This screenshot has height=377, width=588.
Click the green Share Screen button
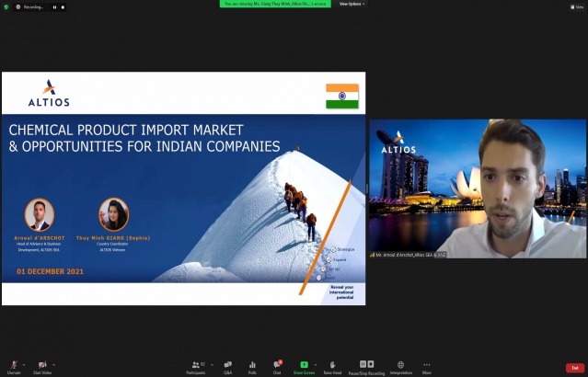coord(304,367)
